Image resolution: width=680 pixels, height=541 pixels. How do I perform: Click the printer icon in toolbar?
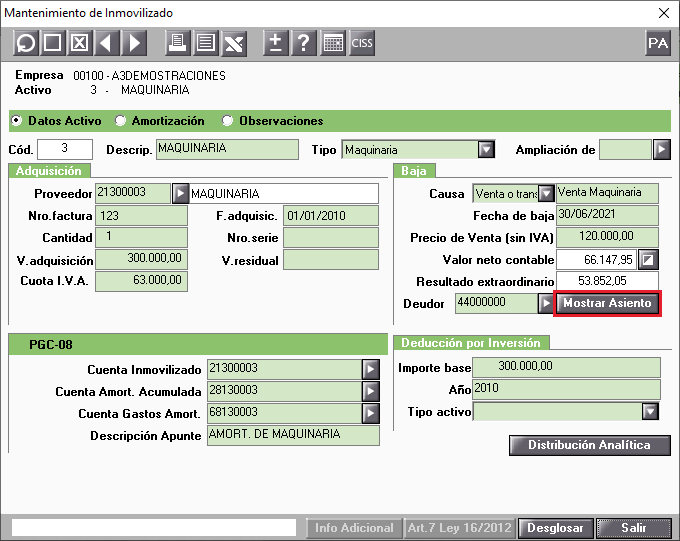(x=177, y=43)
